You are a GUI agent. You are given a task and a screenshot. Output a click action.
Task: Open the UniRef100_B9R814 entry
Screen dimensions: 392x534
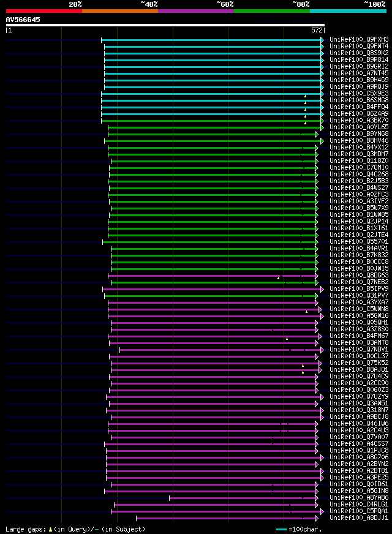pyautogui.click(x=359, y=59)
